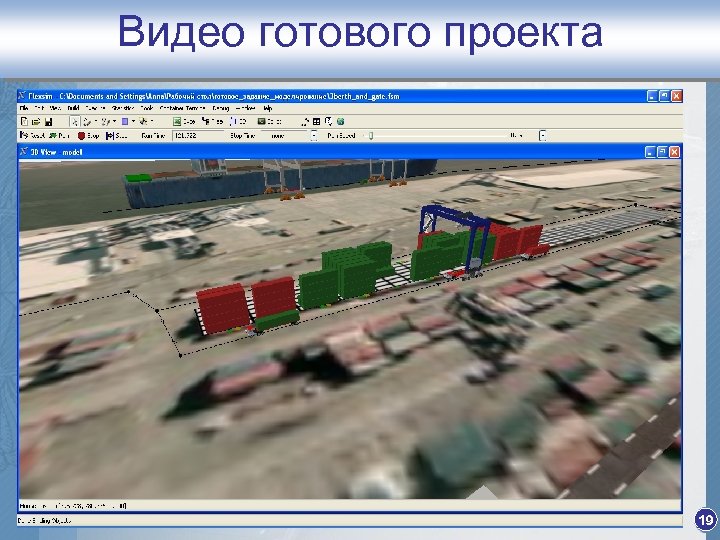
Task: Open the Stop Time dropdown arrow
Action: pos(314,135)
